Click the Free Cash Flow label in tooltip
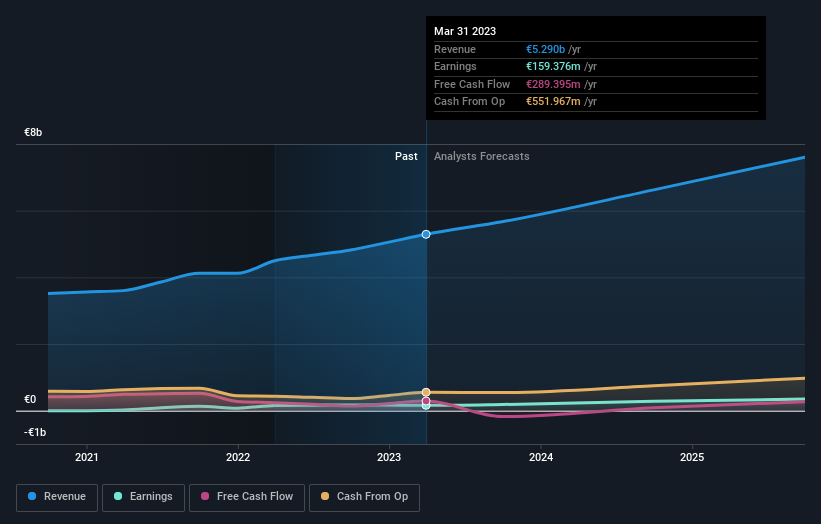The height and width of the screenshot is (524, 821). pyautogui.click(x=472, y=84)
